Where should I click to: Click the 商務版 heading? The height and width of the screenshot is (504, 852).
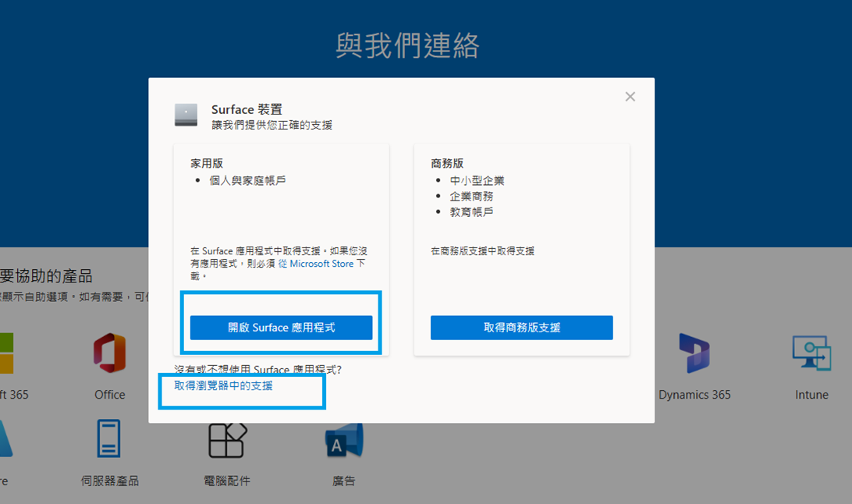point(447,164)
